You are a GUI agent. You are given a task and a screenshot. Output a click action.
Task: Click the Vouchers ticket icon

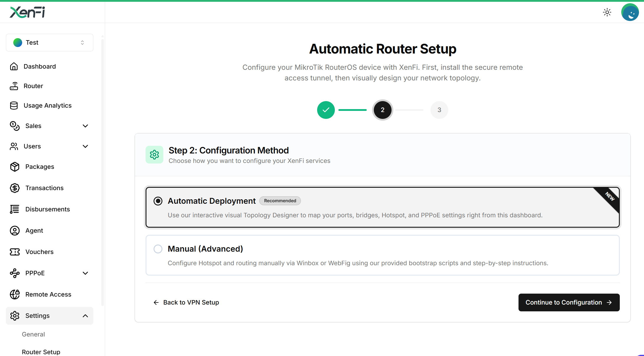tap(14, 252)
